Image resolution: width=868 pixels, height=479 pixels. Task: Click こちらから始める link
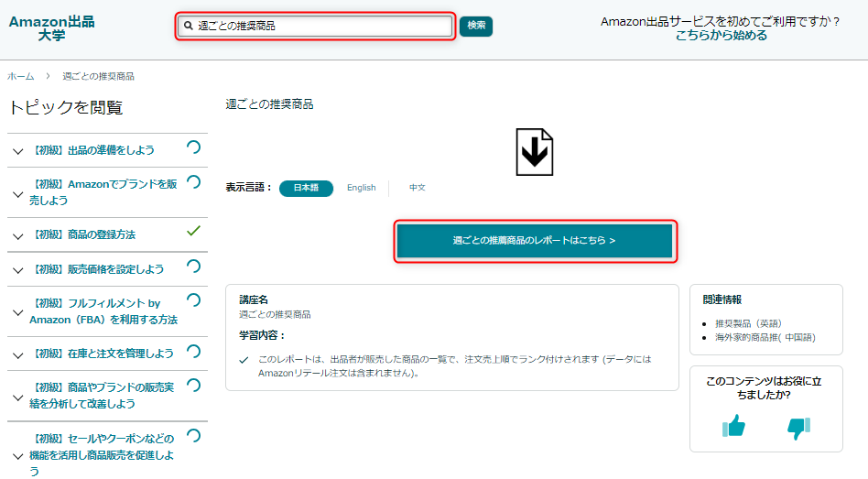pyautogui.click(x=722, y=36)
